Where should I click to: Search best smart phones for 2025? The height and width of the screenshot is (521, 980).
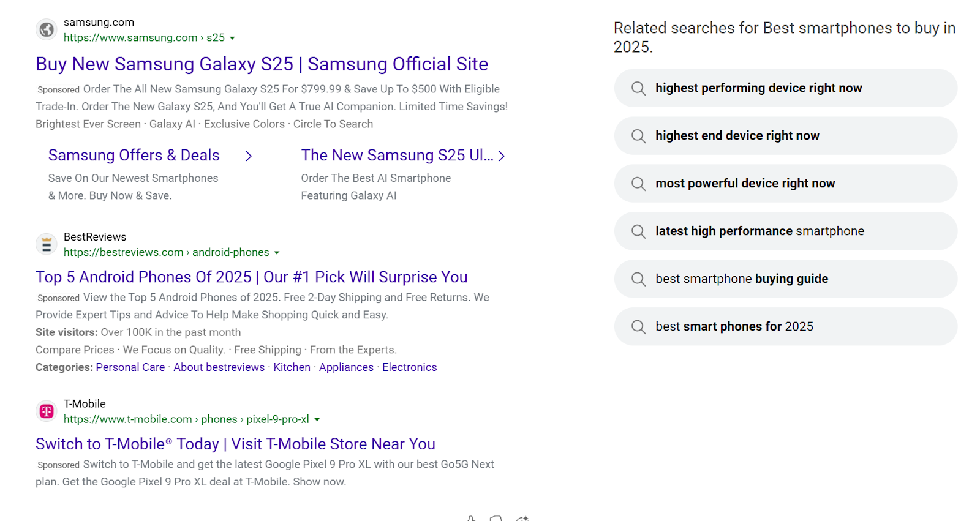[786, 327]
